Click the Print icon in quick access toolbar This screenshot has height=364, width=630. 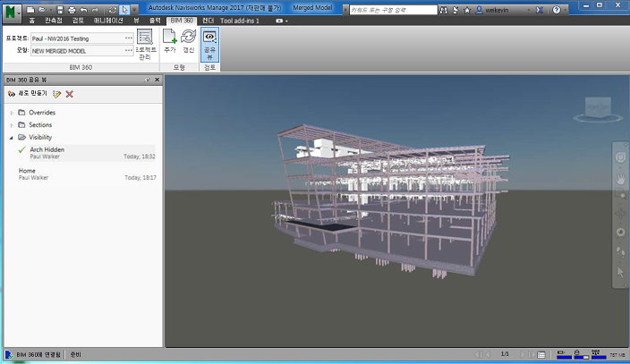pos(72,10)
